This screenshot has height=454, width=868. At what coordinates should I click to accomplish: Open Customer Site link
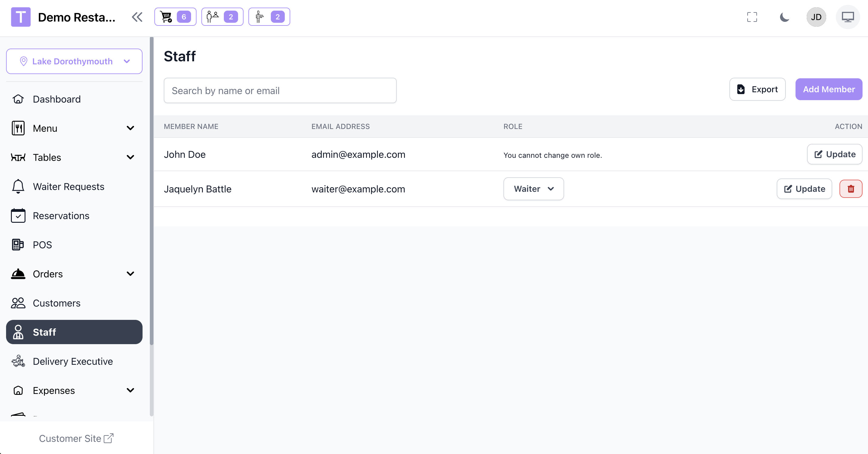[x=76, y=438]
